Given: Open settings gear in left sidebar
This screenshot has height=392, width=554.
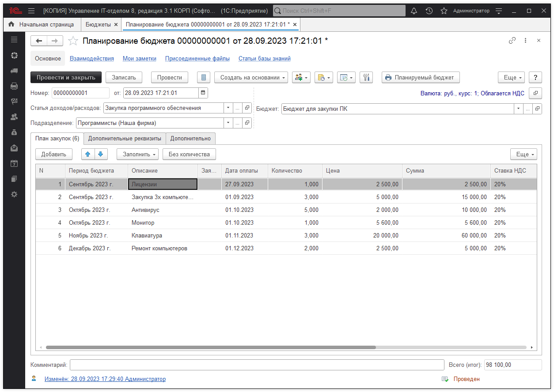Looking at the screenshot, I should (14, 194).
